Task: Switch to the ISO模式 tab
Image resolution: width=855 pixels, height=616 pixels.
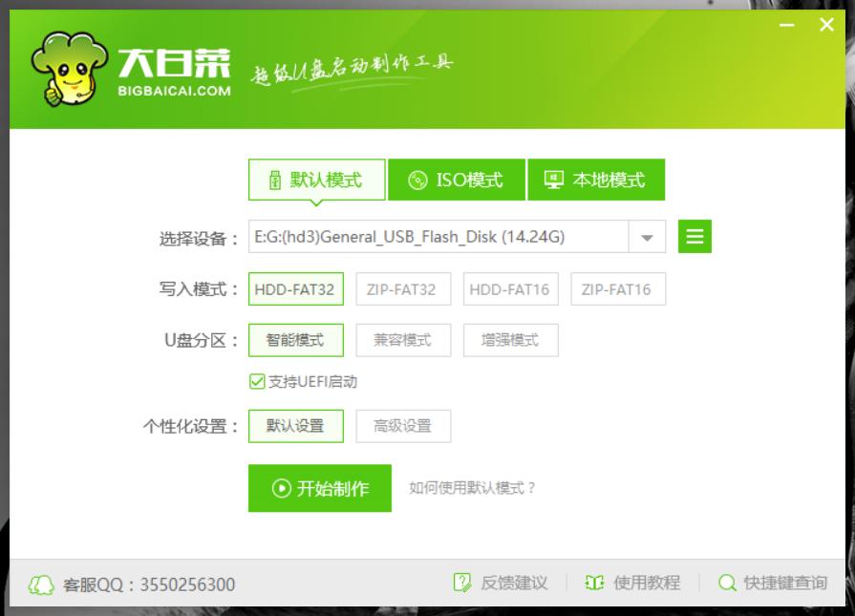Action: [457, 178]
